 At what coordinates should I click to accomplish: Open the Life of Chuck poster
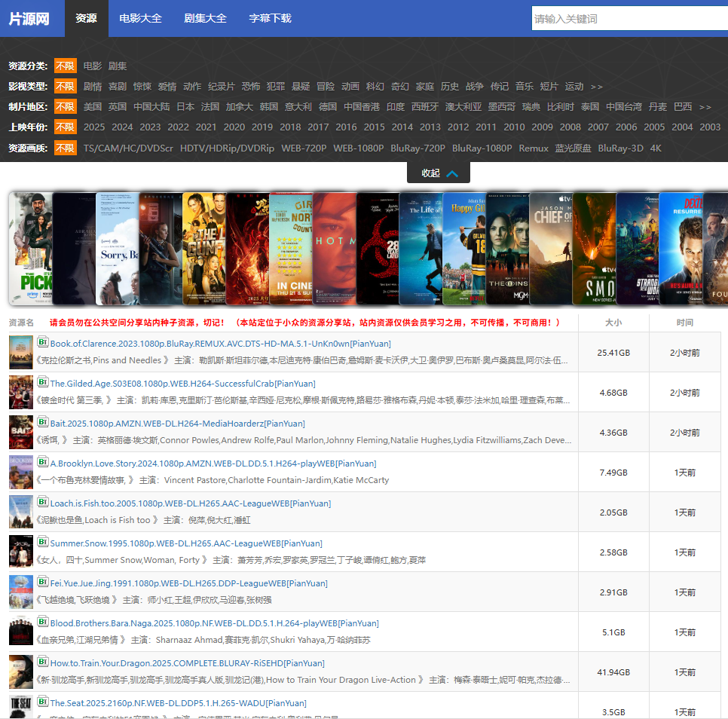pyautogui.click(x=421, y=249)
